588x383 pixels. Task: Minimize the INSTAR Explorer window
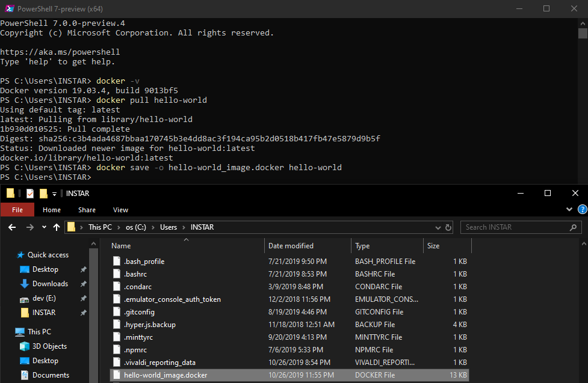coord(521,194)
